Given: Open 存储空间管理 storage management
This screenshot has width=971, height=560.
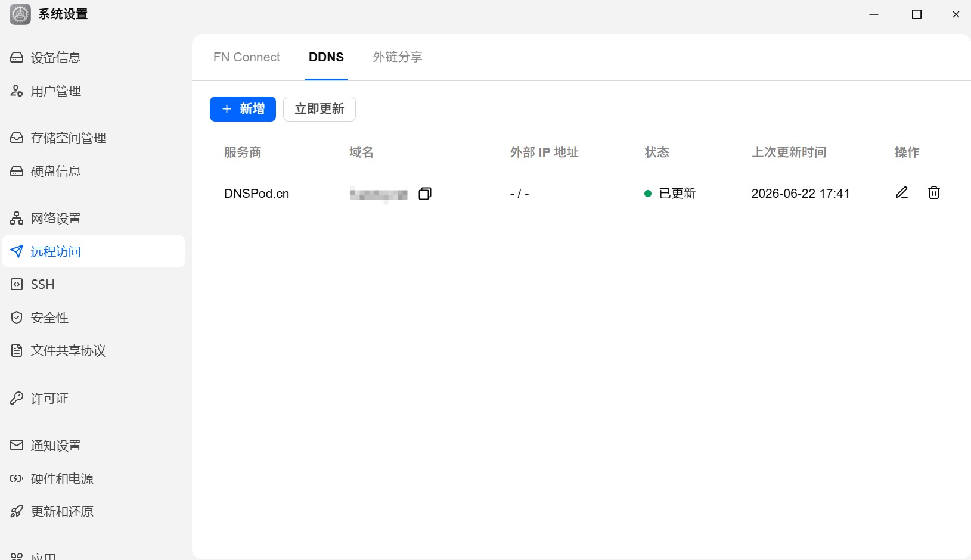Looking at the screenshot, I should (94, 138).
